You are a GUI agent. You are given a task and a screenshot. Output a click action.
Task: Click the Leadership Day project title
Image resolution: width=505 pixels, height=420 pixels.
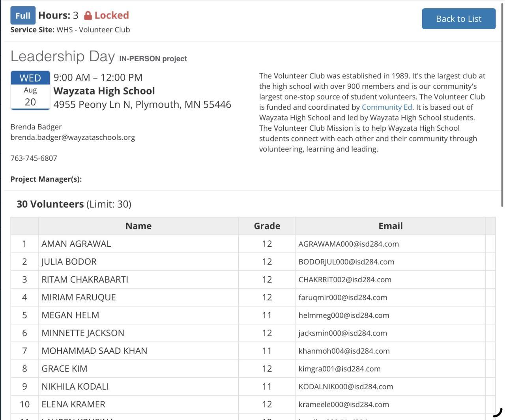pos(63,56)
